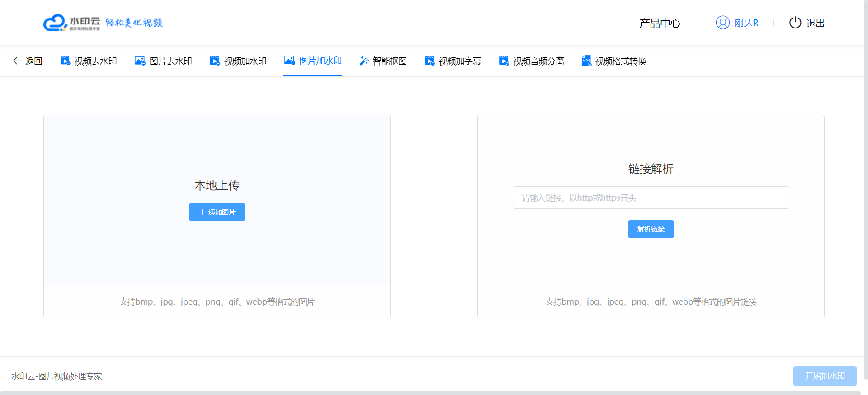Open 产品中心 in the header
The image size is (868, 395).
[x=660, y=23]
